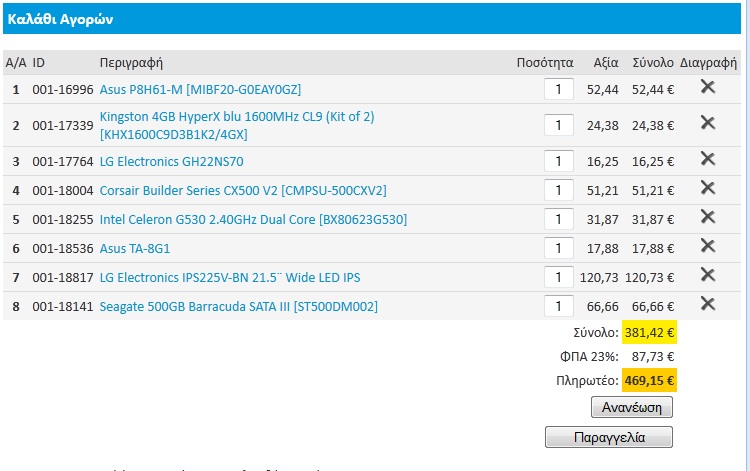Open LG Electronics GH22NS70 link
The height and width of the screenshot is (471, 750).
coord(171,162)
